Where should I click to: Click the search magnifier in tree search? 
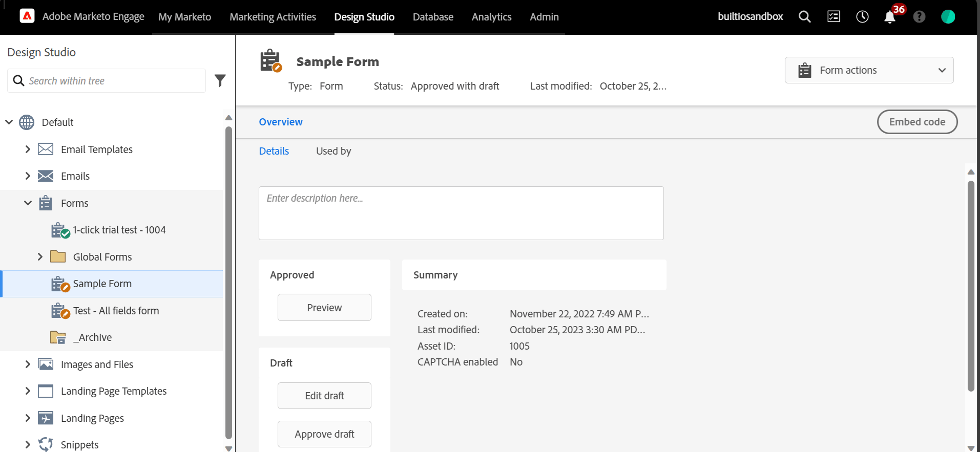(x=18, y=80)
